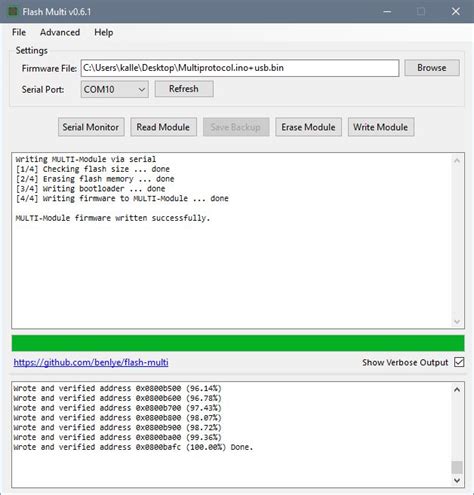Untick the Show Verbose Output checkbox

click(x=459, y=362)
